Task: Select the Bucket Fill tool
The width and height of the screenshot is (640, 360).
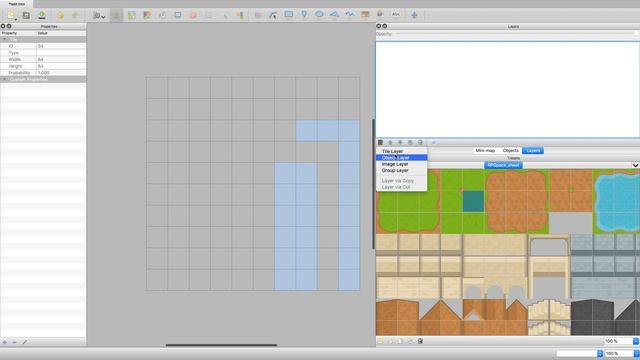Action: click(162, 16)
